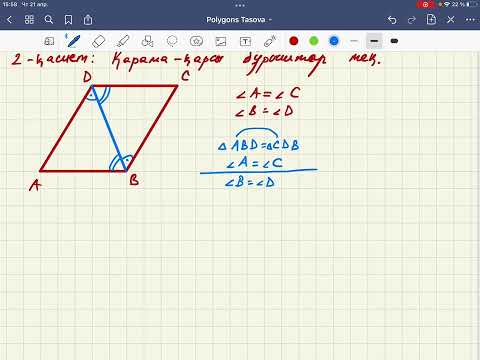Toggle the zoom window tool
Image resolution: width=480 pixels, height=360 pixels.
click(x=49, y=41)
